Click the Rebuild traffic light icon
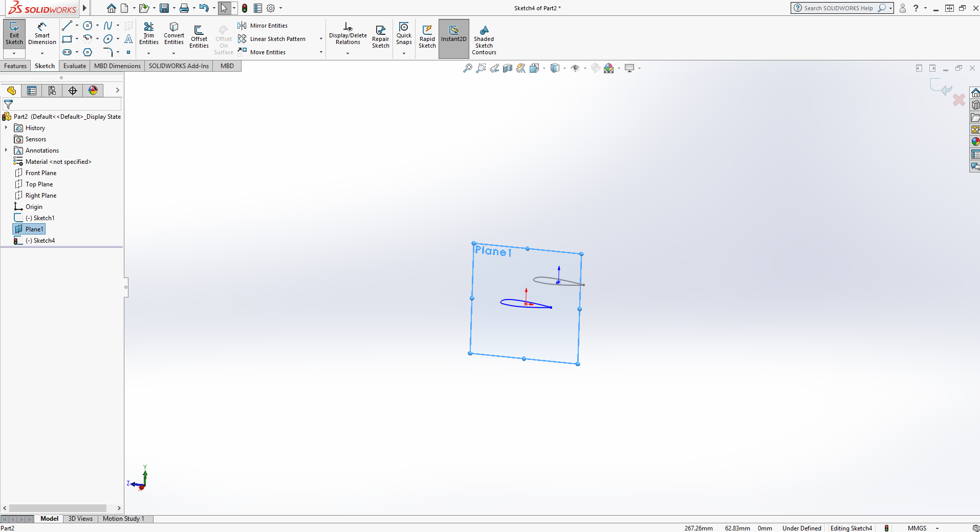 [245, 8]
